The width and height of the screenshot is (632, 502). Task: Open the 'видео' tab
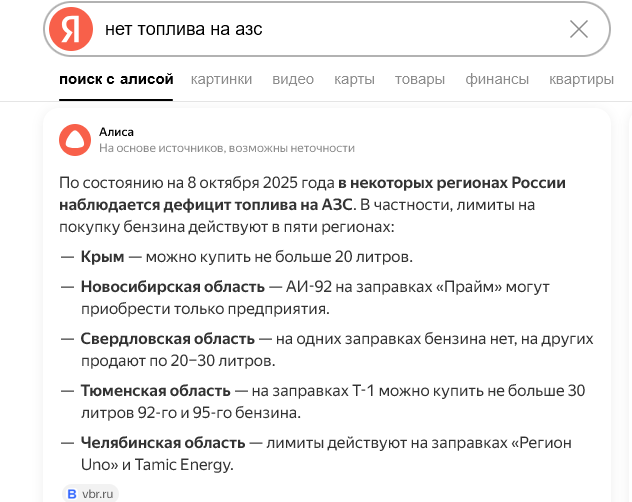pos(293,79)
